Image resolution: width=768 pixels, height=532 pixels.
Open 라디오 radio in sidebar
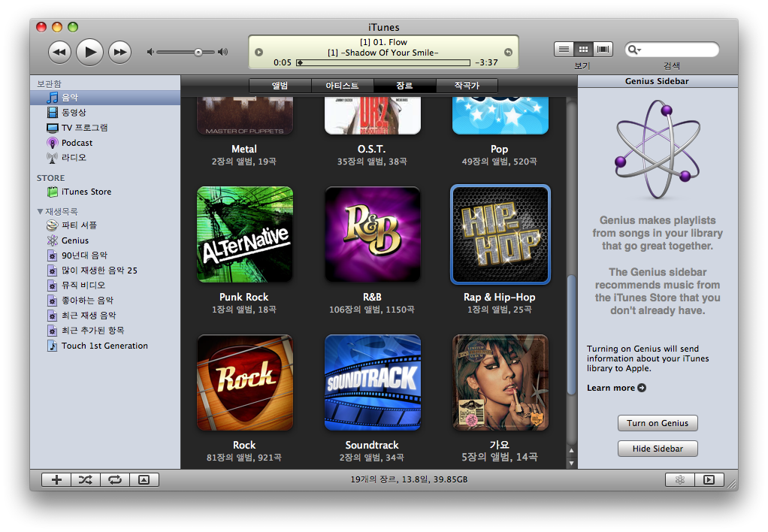pyautogui.click(x=104, y=158)
